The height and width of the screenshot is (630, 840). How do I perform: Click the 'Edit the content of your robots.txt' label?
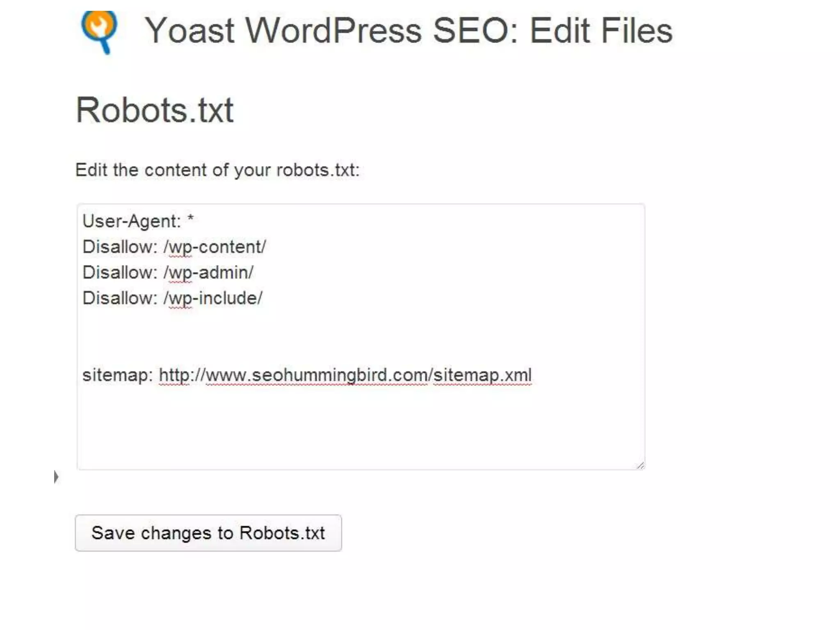(217, 170)
